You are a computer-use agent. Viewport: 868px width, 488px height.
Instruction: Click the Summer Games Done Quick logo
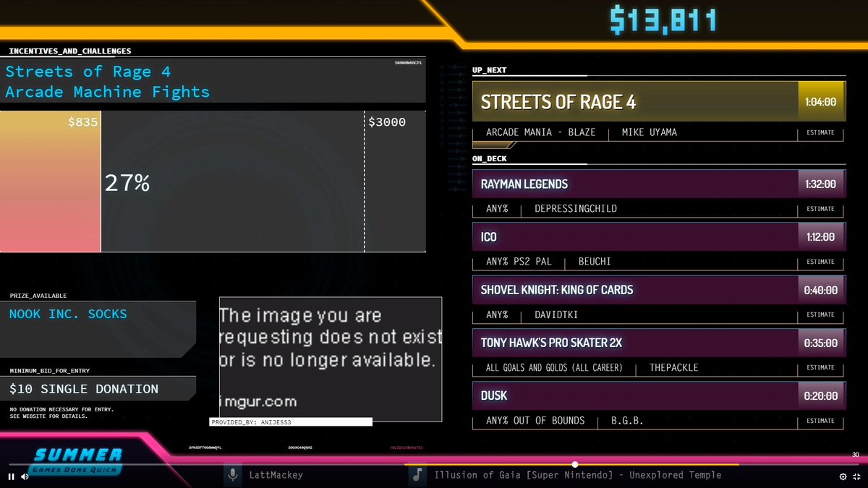pyautogui.click(x=77, y=460)
